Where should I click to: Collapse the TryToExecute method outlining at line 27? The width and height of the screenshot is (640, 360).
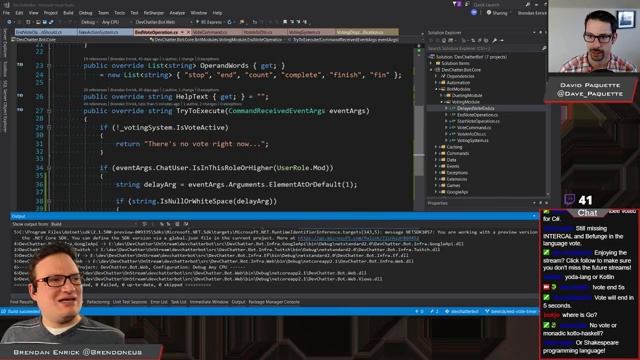49,111
